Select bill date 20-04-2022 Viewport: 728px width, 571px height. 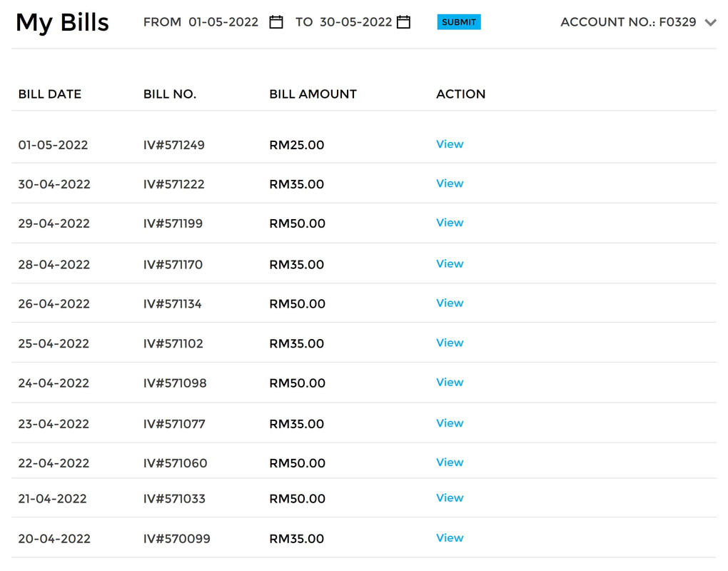point(54,538)
